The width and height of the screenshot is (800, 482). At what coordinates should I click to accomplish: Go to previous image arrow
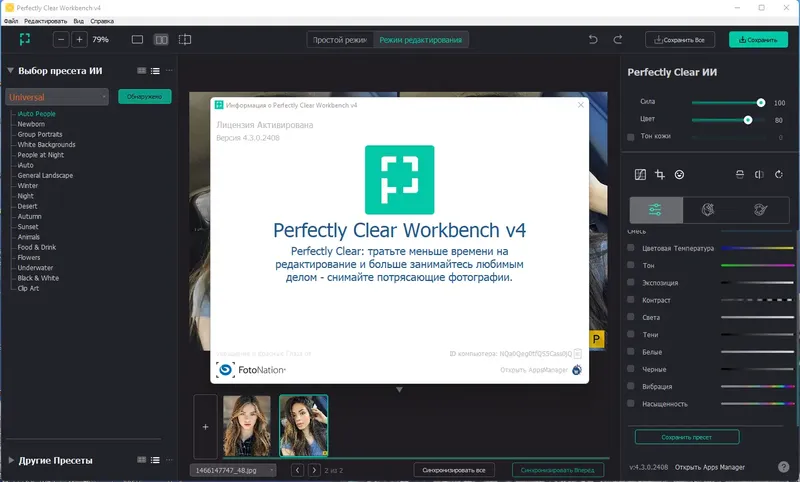coord(298,470)
